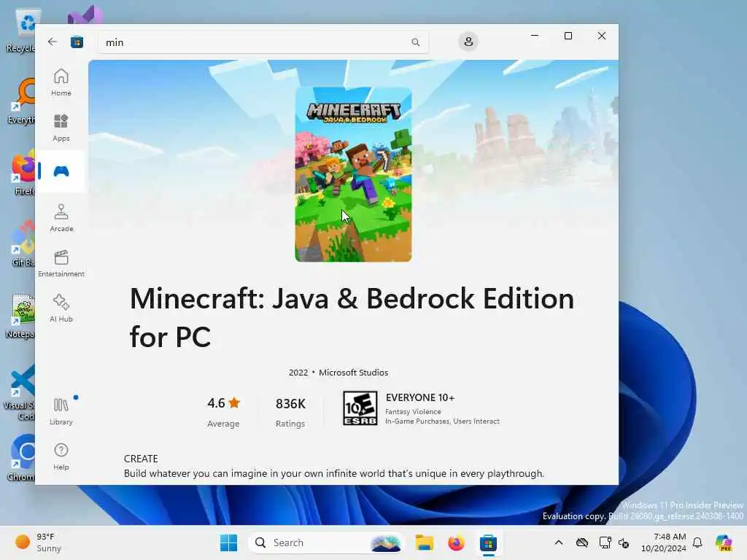Click the cloud sync tray icon
This screenshot has height=560, width=747.
581,542
